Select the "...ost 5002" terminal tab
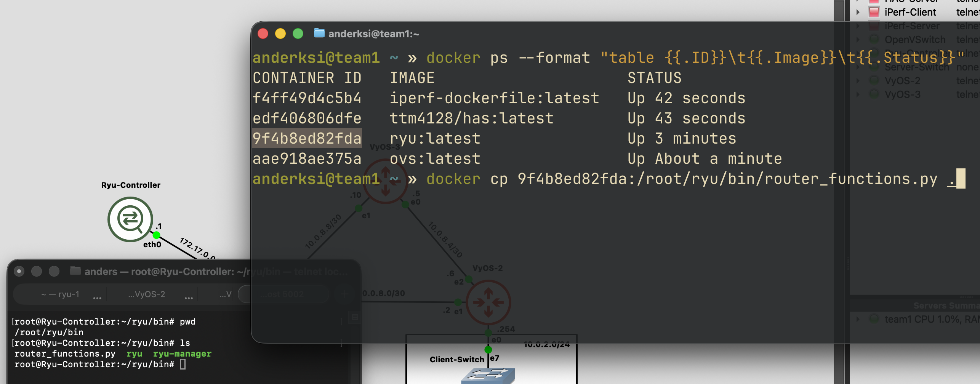The height and width of the screenshot is (384, 980). 283,294
